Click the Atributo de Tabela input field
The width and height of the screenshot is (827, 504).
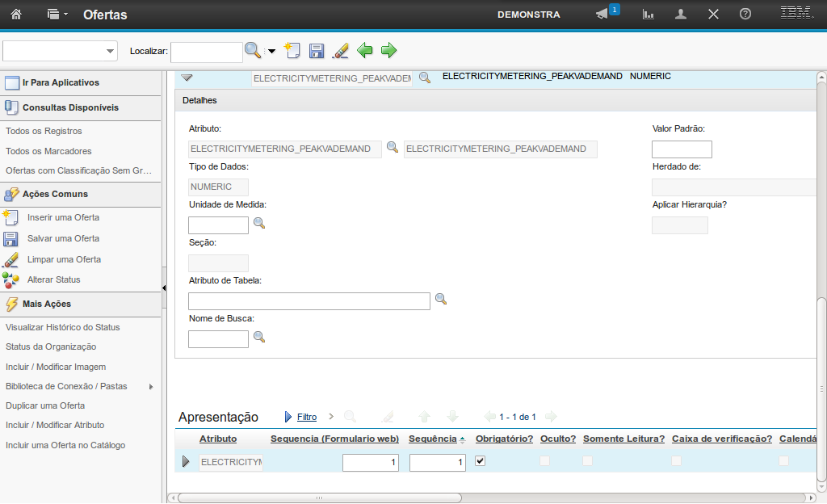tap(309, 301)
